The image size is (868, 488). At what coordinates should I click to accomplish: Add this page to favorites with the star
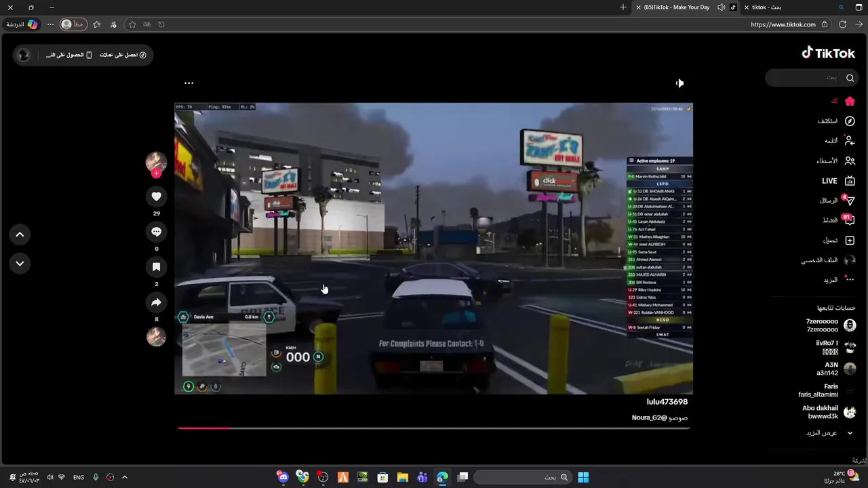click(x=132, y=24)
